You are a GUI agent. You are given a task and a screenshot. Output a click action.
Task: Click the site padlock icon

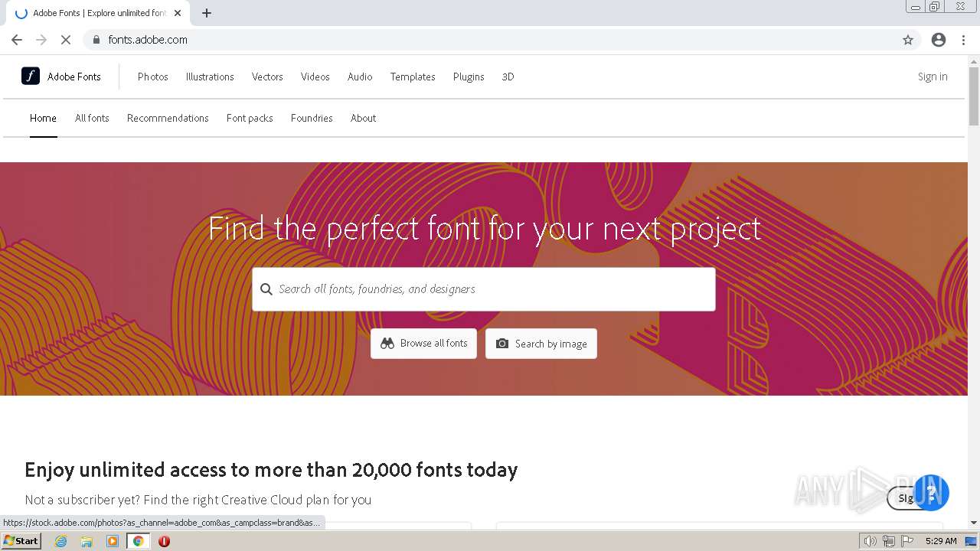(96, 40)
